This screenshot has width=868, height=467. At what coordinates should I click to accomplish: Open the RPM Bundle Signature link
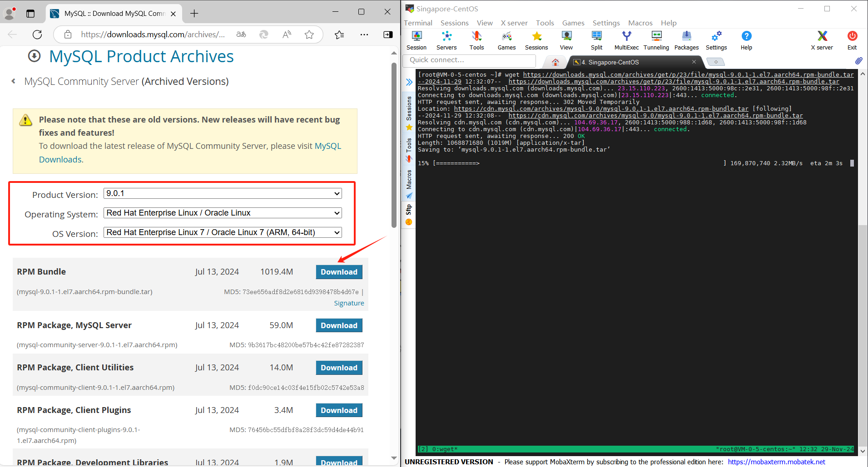click(x=349, y=303)
